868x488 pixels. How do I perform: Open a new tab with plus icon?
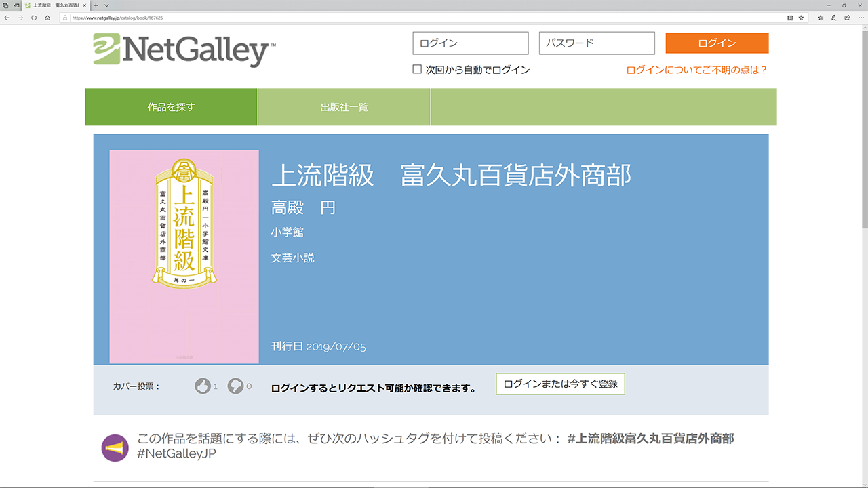pos(96,5)
